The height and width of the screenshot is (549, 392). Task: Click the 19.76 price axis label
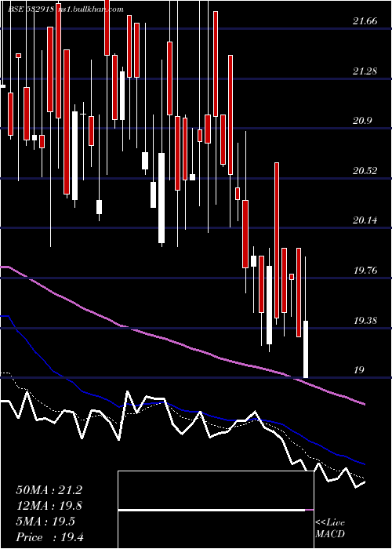pyautogui.click(x=365, y=271)
